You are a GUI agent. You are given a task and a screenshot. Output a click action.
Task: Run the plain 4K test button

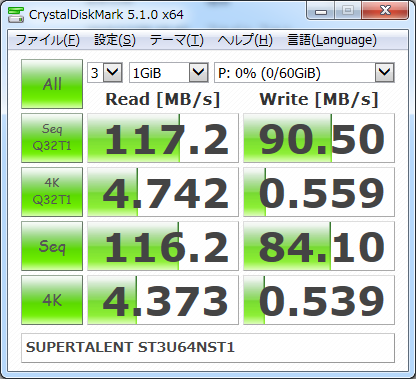pyautogui.click(x=52, y=300)
